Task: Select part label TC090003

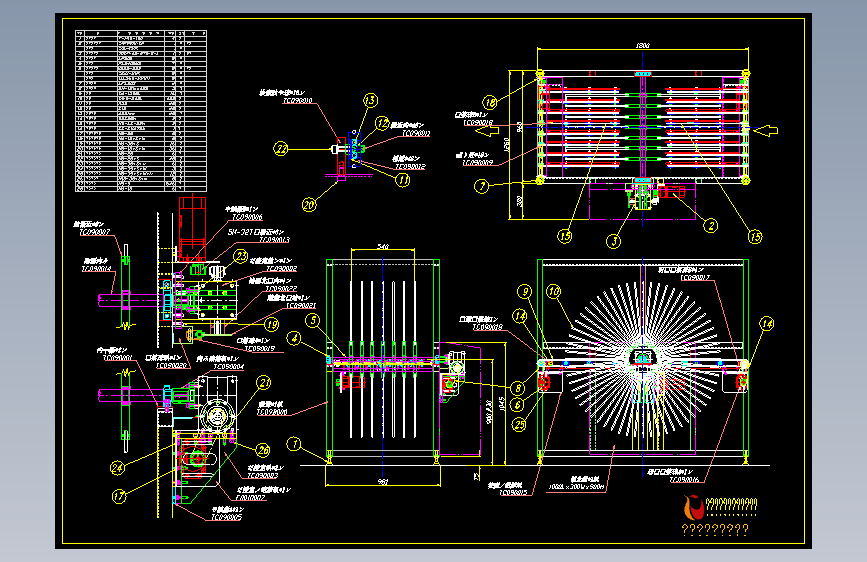Action: [x=263, y=476]
